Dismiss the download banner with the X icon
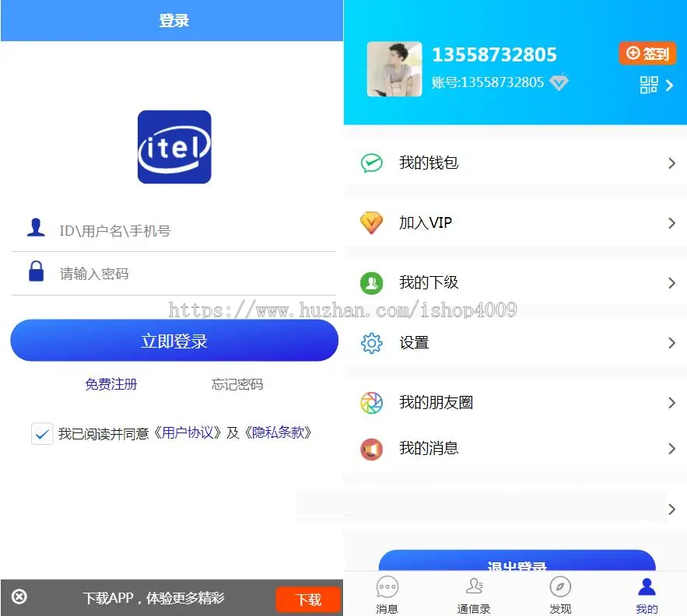This screenshot has height=616, width=687. [x=18, y=597]
